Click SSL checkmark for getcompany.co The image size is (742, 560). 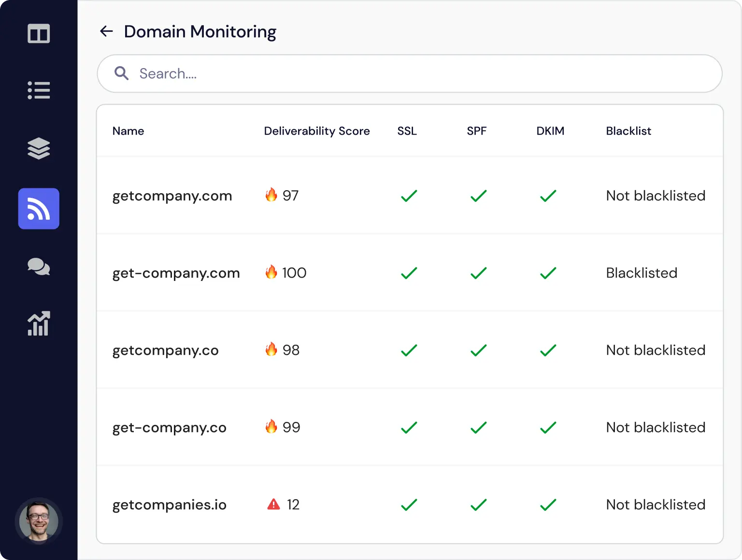tap(409, 350)
